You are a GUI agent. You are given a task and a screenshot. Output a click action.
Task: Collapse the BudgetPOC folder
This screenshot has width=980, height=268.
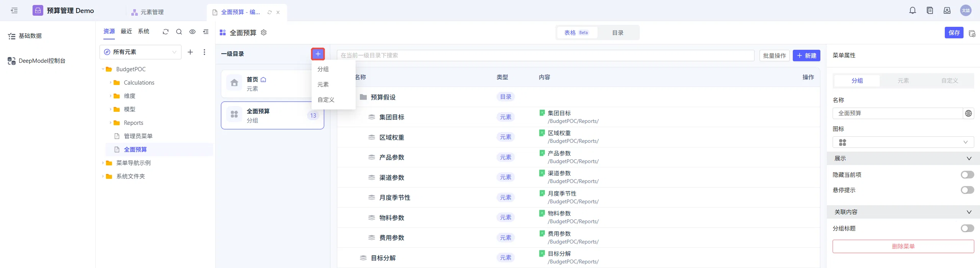click(x=103, y=69)
